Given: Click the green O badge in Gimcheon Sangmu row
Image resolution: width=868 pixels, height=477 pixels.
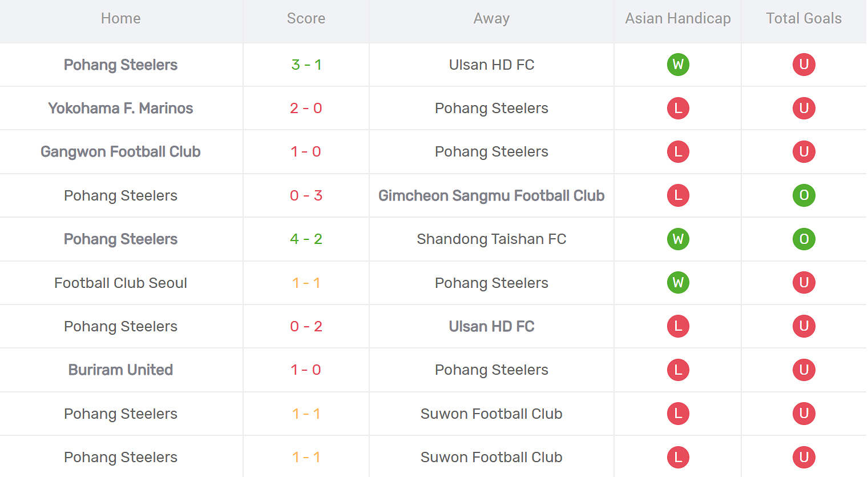Looking at the screenshot, I should pyautogui.click(x=804, y=195).
